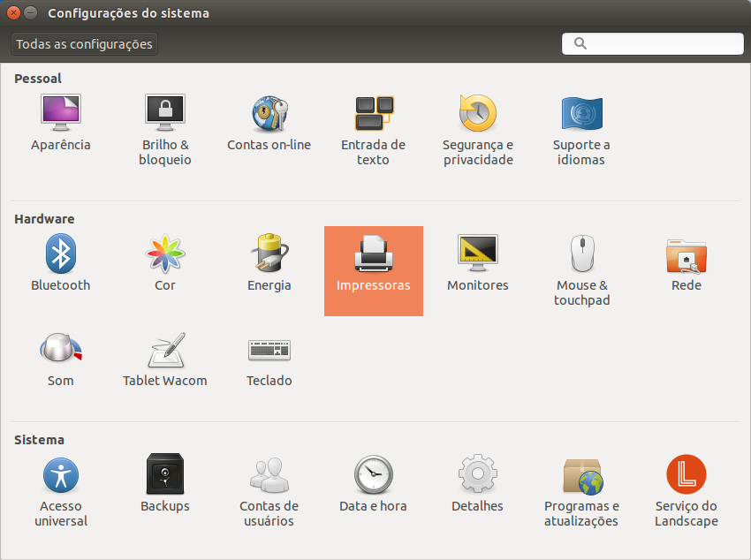The height and width of the screenshot is (560, 751).
Task: Open Suporte a idiomas settings
Action: (x=581, y=113)
